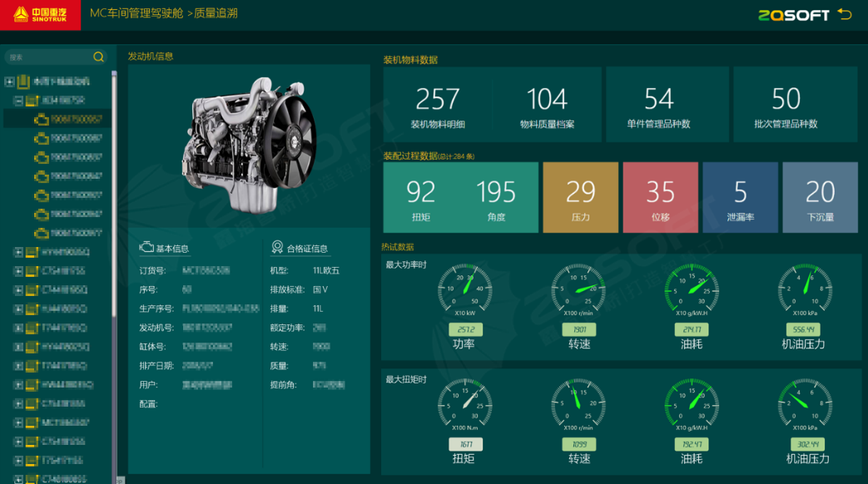
Task: Select 质量追溯 in the breadcrumb
Action: click(216, 14)
